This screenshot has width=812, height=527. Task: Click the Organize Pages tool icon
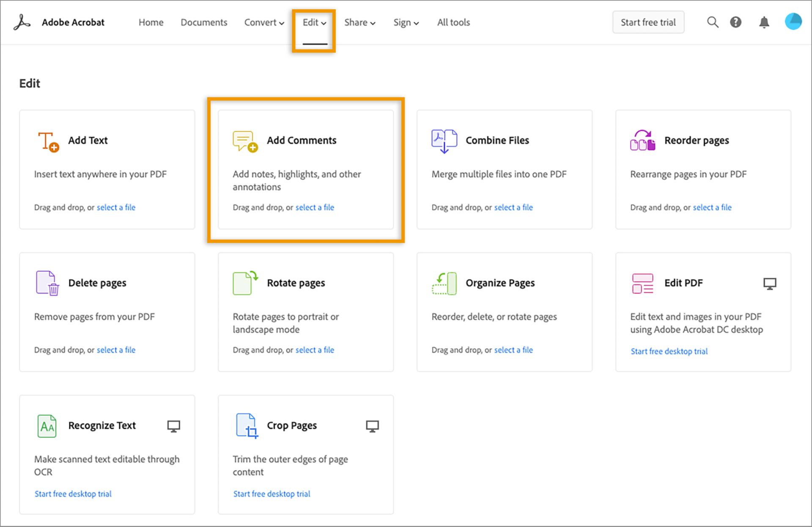(x=443, y=283)
